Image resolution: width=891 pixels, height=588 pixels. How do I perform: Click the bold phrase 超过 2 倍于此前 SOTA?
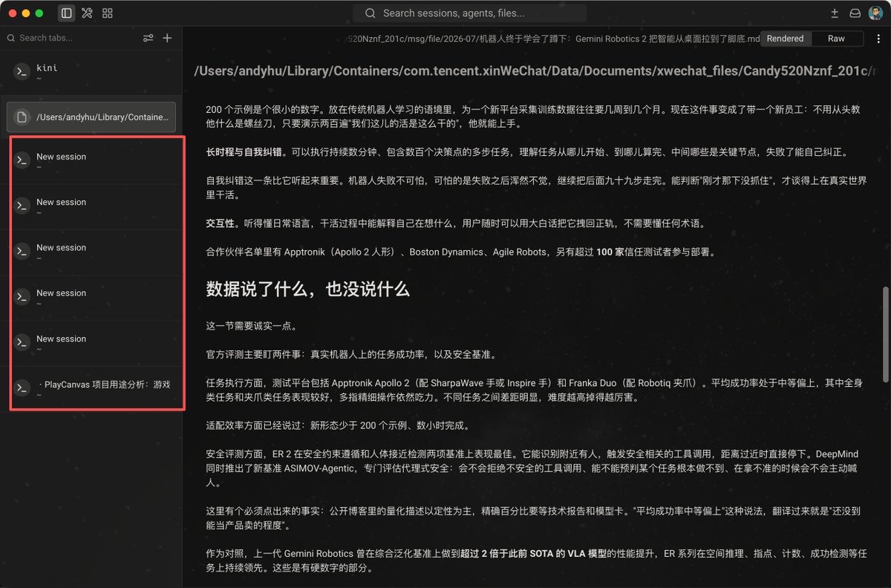click(511, 555)
